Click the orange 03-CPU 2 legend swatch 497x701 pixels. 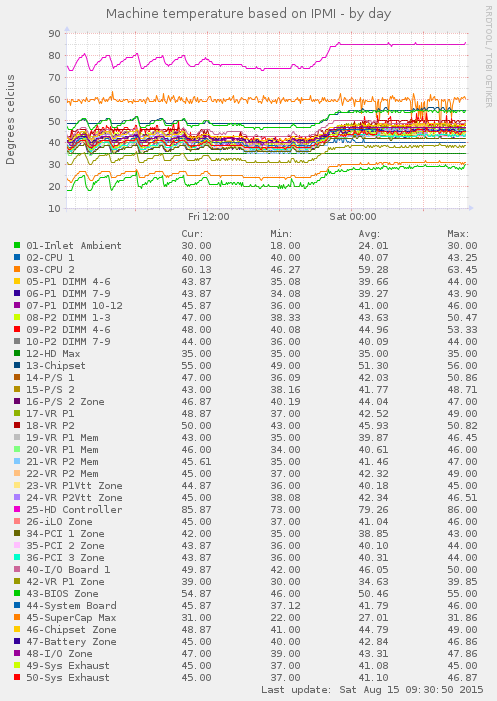(17, 270)
